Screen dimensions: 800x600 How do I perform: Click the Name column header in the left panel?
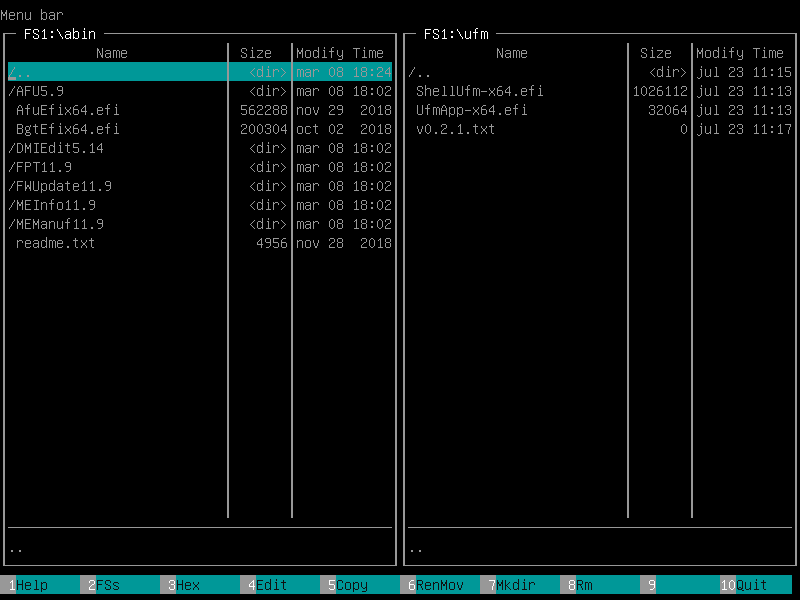pyautogui.click(x=111, y=53)
